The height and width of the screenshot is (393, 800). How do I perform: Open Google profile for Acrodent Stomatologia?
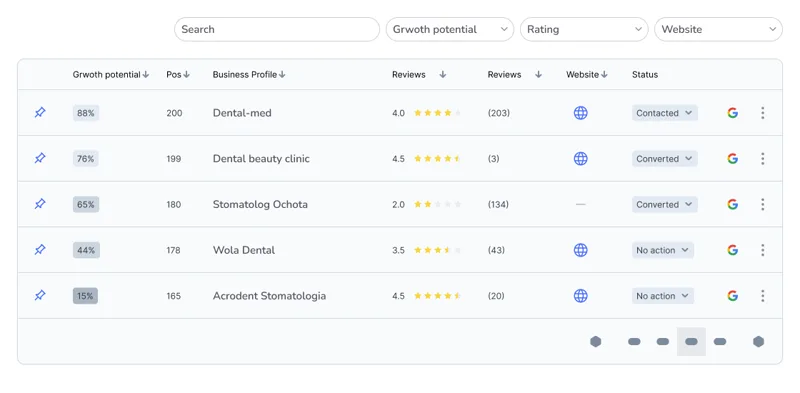733,296
